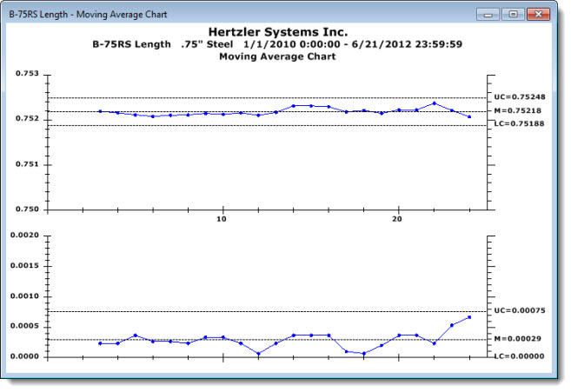
Task: Select the final highest point in lower chart
Action: point(469,317)
